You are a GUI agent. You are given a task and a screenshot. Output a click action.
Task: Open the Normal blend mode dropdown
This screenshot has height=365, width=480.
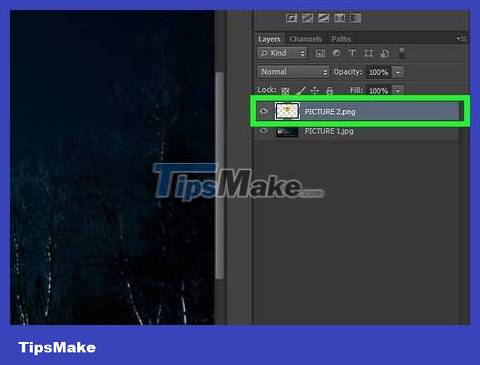pos(293,72)
